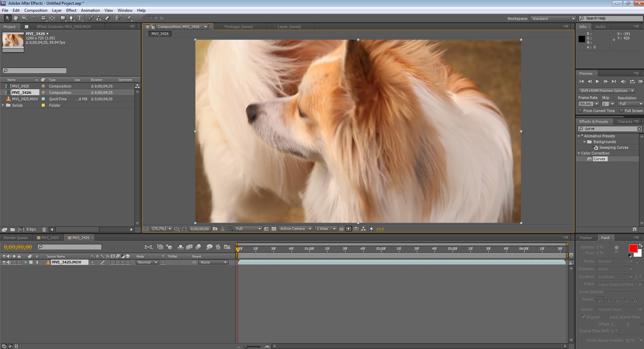This screenshot has width=644, height=349.
Task: Hide the MVI_3425.MOV layer video
Action: [4, 263]
